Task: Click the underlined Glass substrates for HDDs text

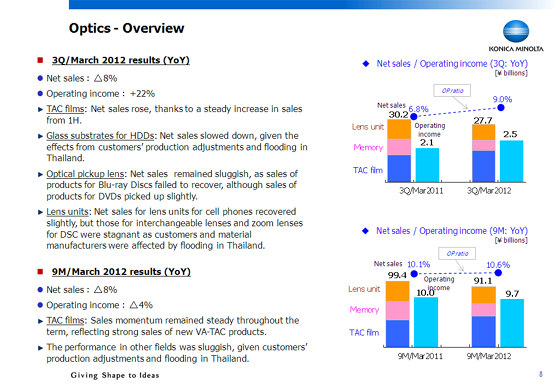Action: [100, 136]
